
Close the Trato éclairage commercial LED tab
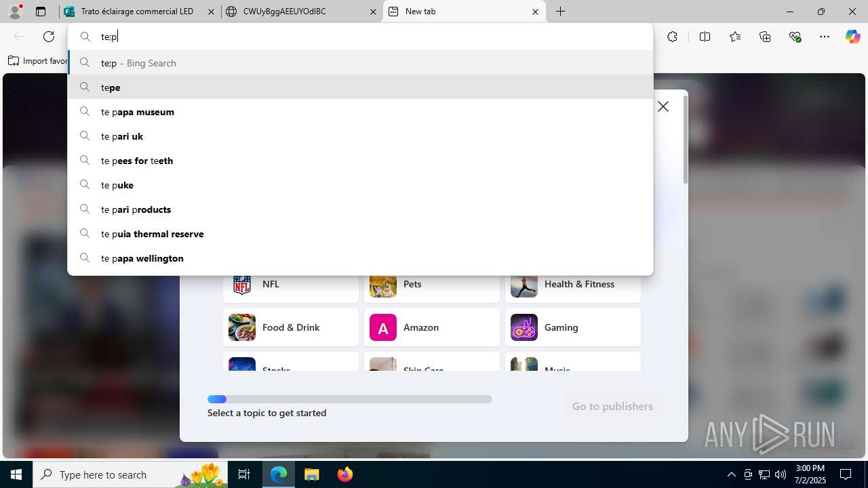pos(211,12)
